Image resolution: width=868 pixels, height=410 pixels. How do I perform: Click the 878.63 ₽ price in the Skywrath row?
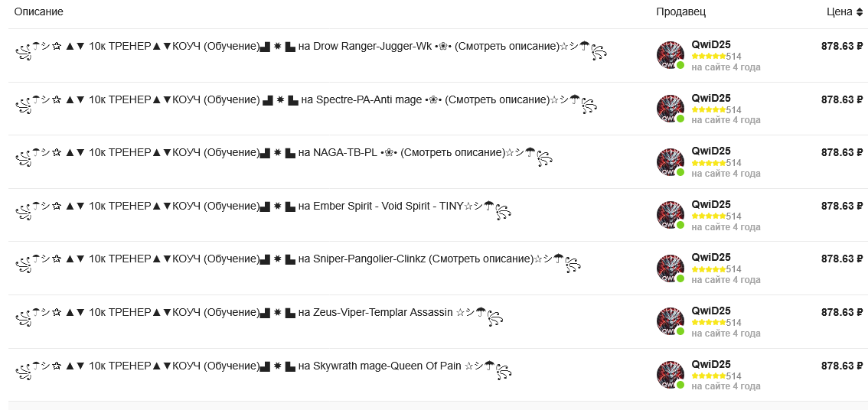pos(842,366)
